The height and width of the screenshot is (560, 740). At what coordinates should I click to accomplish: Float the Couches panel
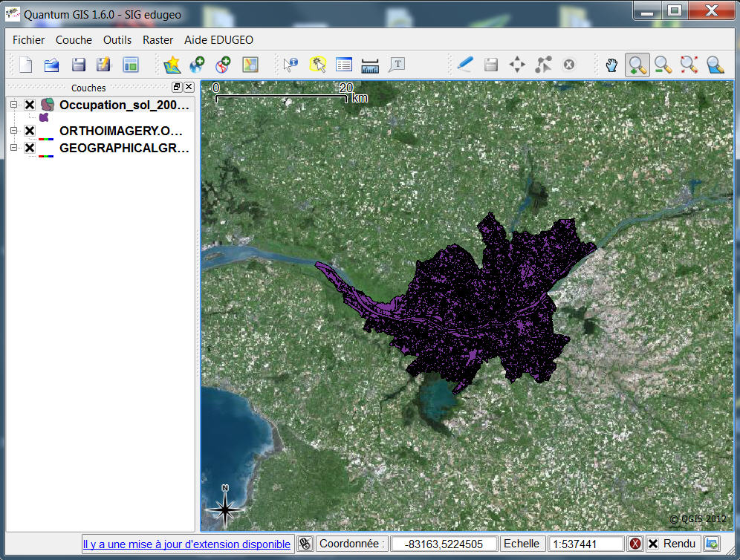pos(177,87)
